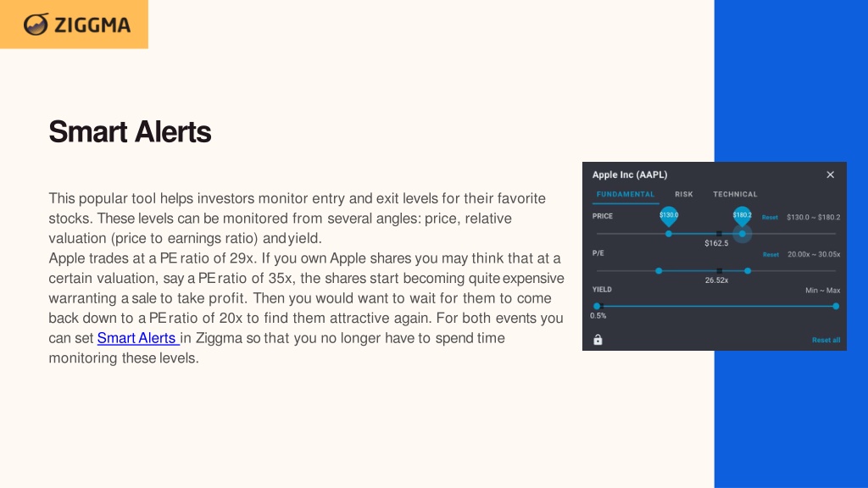Viewport: 868px width, 488px height.
Task: Switch to the Fundamental tab
Action: coord(626,194)
